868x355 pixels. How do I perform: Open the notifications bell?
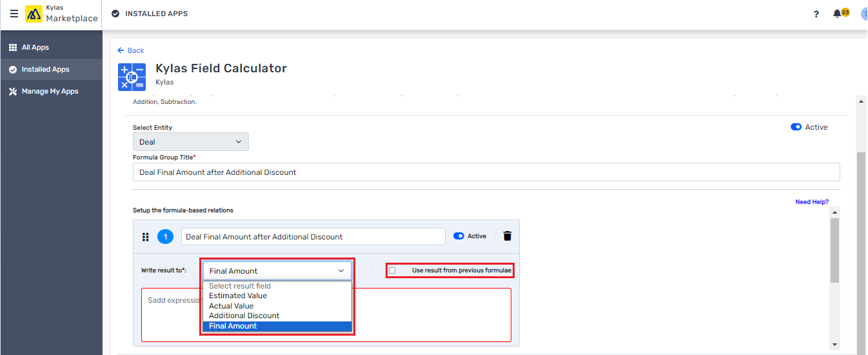click(837, 14)
